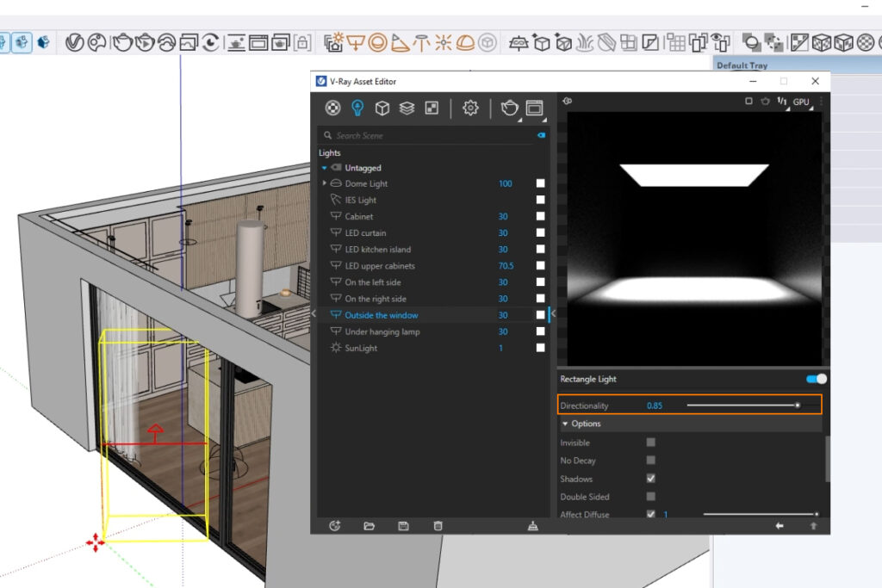882x588 pixels.
Task: Select the SunLight entry in the lights list
Action: (361, 348)
